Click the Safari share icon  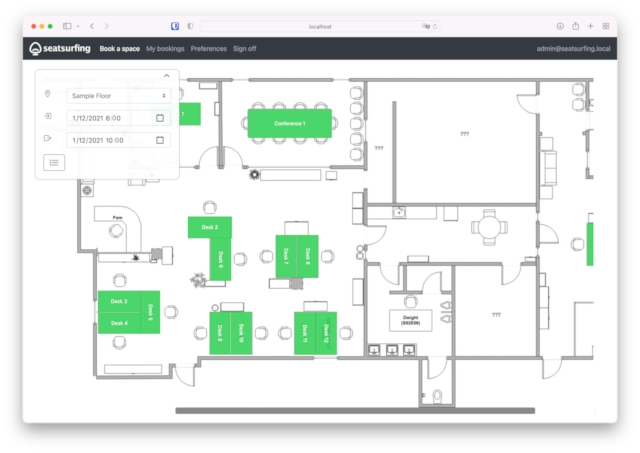576,26
